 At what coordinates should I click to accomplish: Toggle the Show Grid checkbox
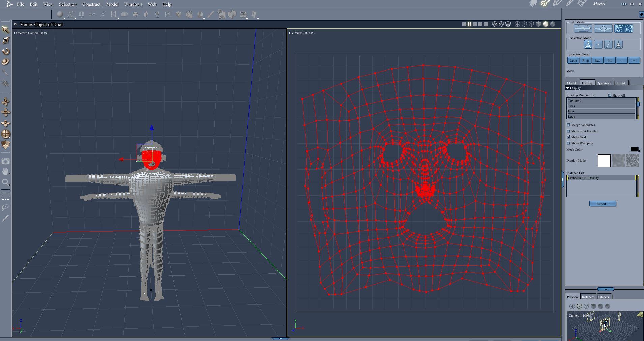tap(569, 137)
